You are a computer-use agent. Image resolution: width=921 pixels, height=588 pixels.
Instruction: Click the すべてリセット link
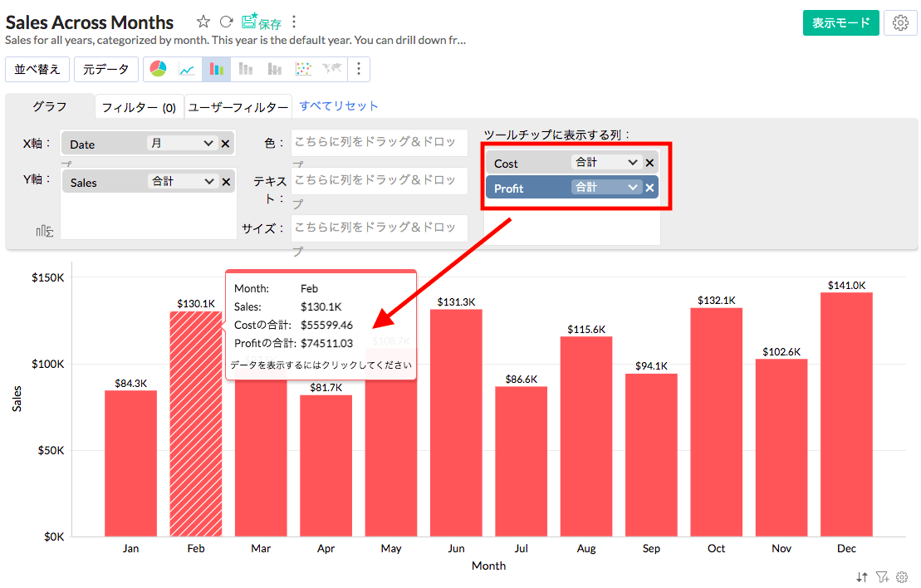pos(339,105)
